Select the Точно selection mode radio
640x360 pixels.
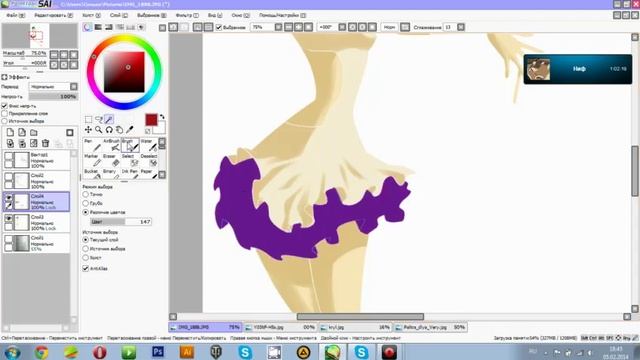(x=86, y=194)
